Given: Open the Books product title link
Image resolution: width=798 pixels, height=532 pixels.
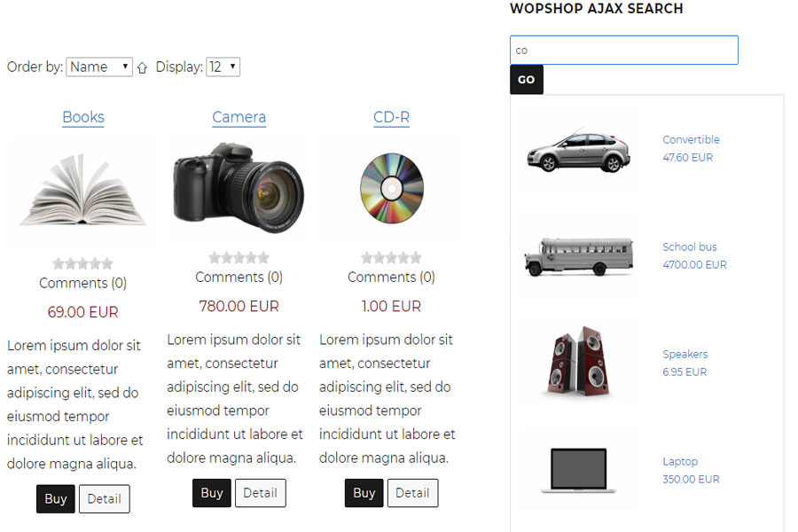Looking at the screenshot, I should point(83,117).
